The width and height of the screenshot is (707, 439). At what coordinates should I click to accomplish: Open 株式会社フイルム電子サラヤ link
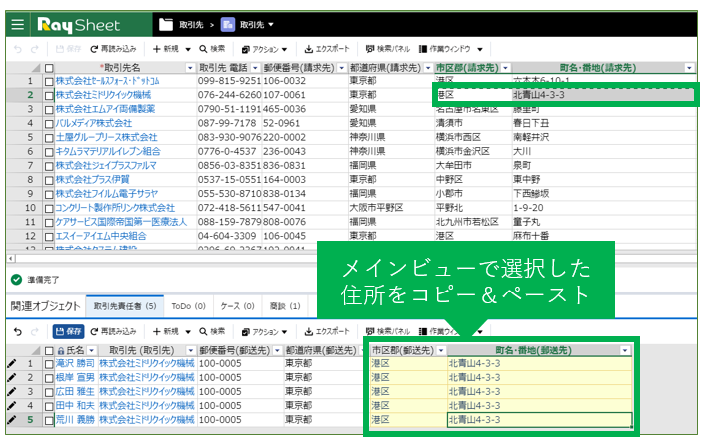click(x=107, y=194)
